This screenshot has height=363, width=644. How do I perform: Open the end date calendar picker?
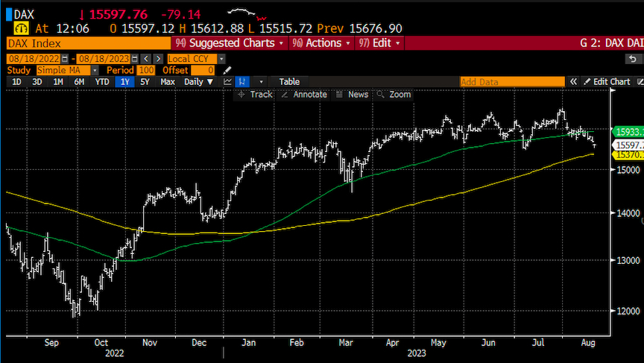135,59
